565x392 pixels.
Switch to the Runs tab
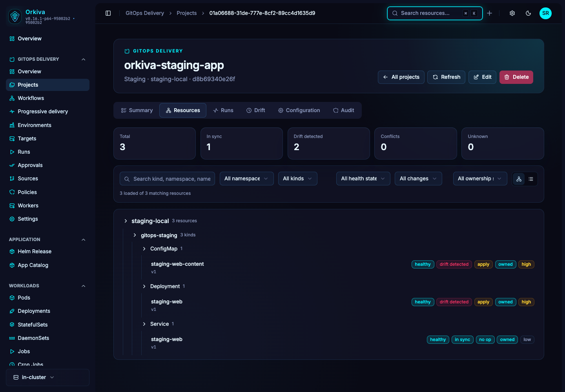click(223, 111)
